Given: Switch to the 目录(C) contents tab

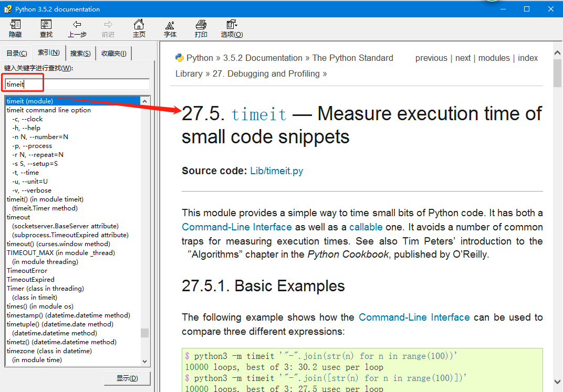Looking at the screenshot, I should click(x=16, y=54).
